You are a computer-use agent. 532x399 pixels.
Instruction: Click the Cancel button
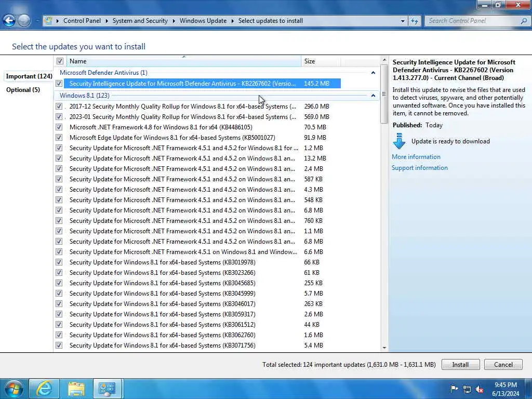(503, 364)
